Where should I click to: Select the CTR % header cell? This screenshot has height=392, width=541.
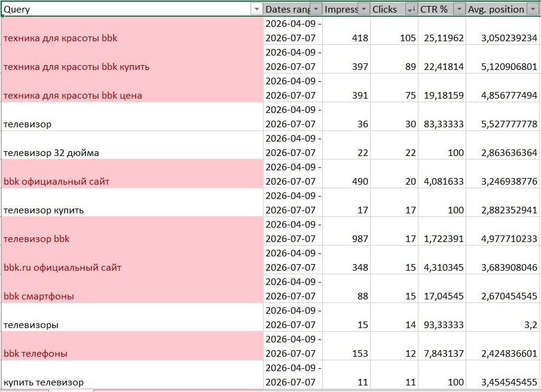pos(442,9)
